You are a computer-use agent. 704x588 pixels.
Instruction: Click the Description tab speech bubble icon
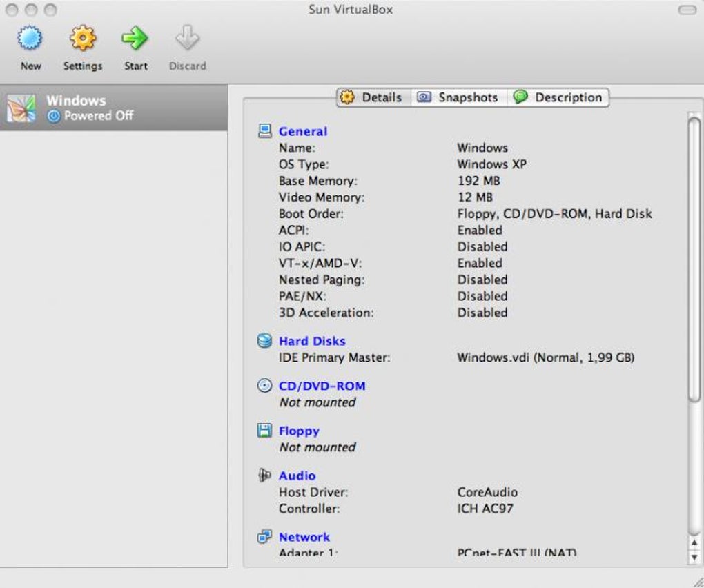tap(520, 97)
